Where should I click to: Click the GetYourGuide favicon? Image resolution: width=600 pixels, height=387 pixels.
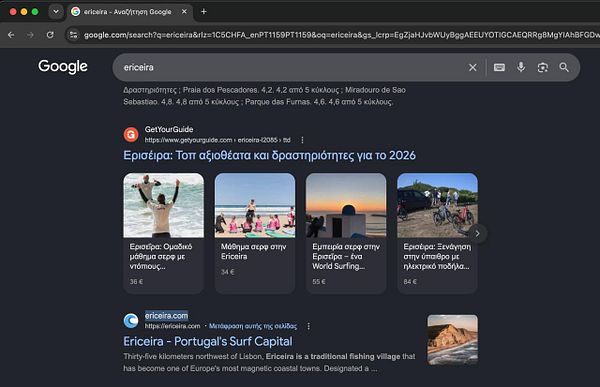click(131, 134)
